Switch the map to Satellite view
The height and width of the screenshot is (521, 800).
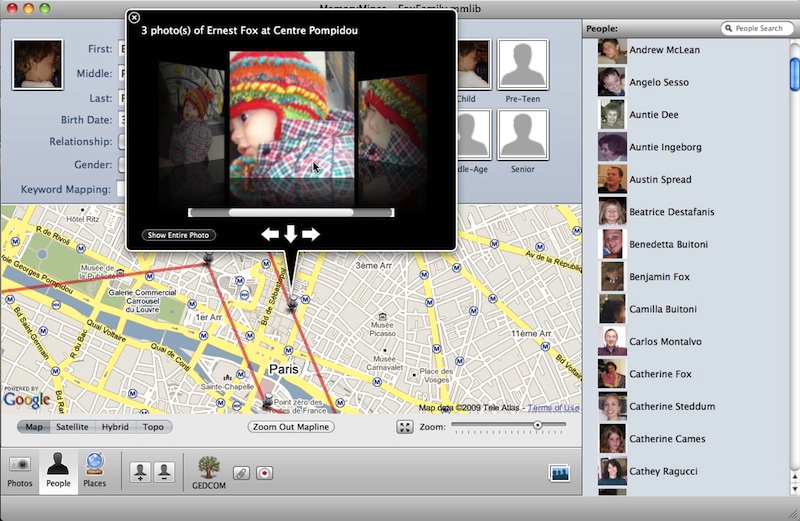(72, 427)
